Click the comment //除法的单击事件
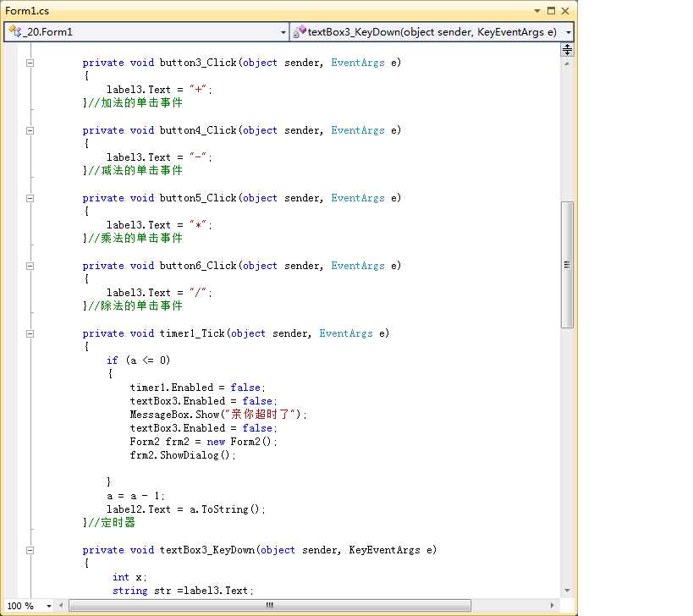The width and height of the screenshot is (693, 616). click(135, 305)
